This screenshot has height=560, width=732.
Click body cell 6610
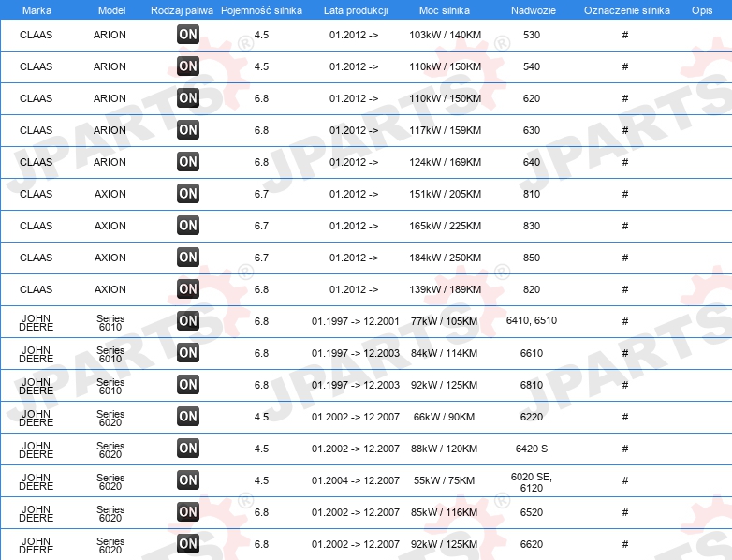click(x=532, y=353)
